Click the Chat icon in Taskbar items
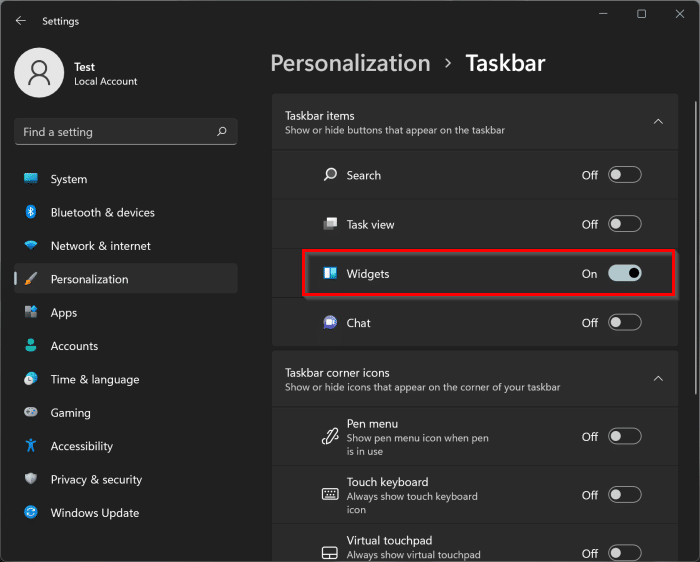The image size is (700, 562). click(x=330, y=322)
